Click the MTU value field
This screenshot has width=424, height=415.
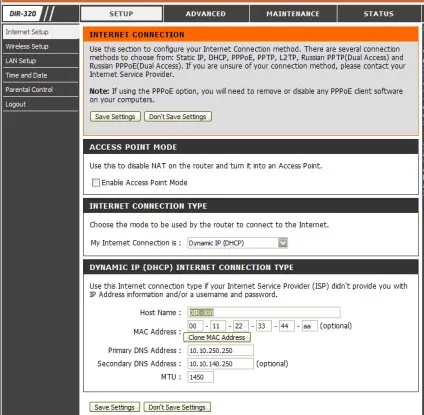(200, 377)
